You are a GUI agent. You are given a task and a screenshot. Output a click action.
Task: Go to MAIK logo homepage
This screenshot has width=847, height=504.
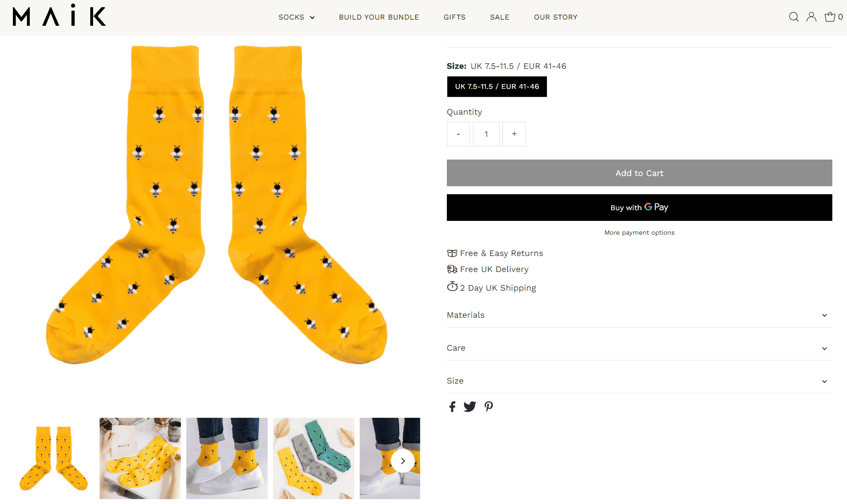point(59,16)
